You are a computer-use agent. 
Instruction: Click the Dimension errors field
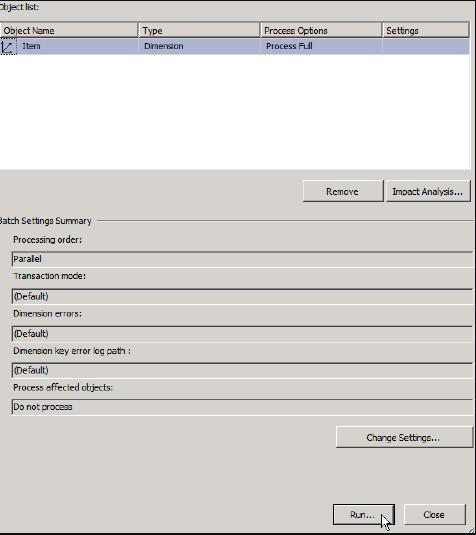(x=242, y=333)
